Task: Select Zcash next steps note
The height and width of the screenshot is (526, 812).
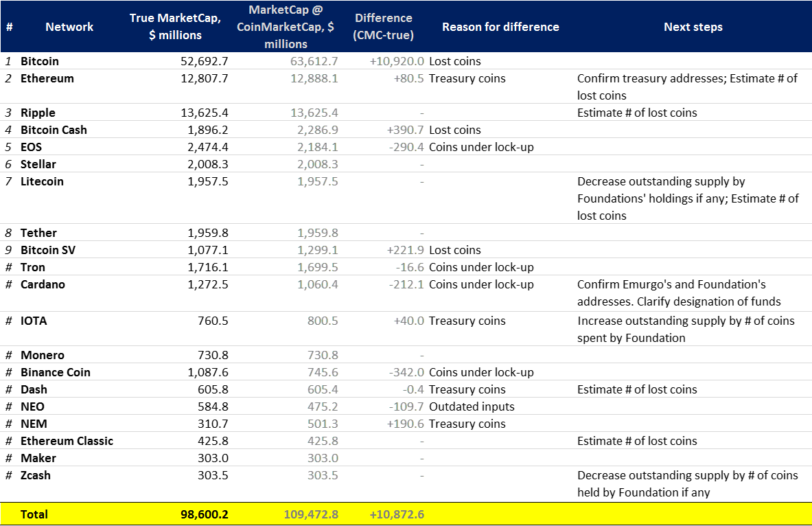Action: (688, 483)
